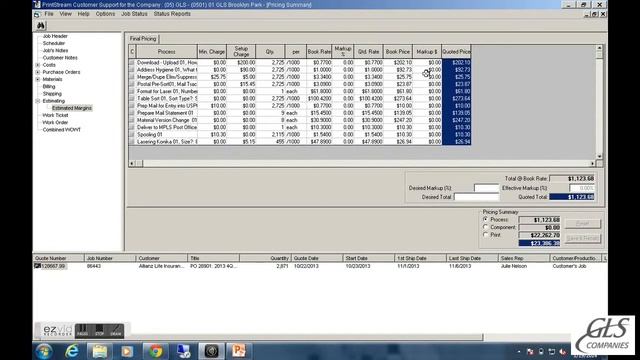Expand the Purchase Orders tree node
Image resolution: width=640 pixels, height=360 pixels.
(38, 72)
